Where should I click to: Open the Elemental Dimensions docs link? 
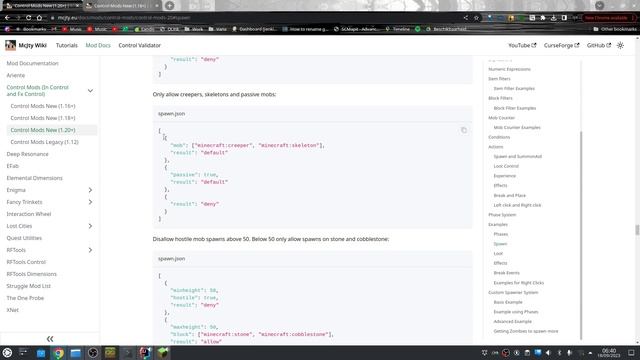pos(34,178)
